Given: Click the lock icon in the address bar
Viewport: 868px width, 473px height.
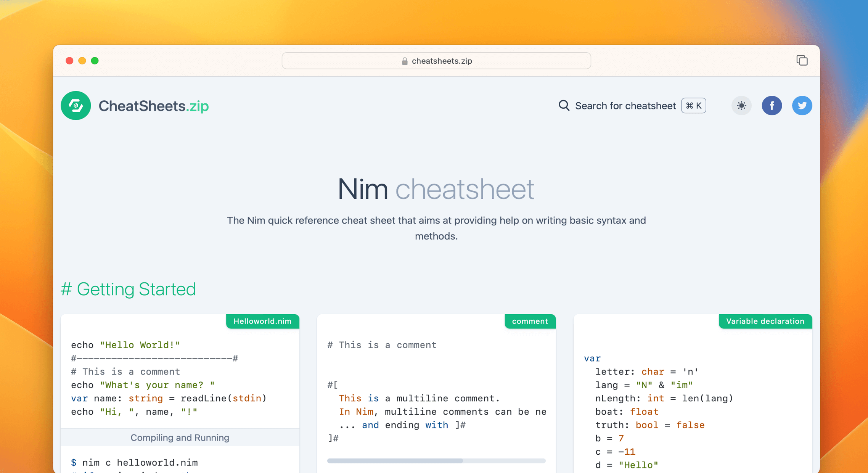Looking at the screenshot, I should tap(404, 61).
